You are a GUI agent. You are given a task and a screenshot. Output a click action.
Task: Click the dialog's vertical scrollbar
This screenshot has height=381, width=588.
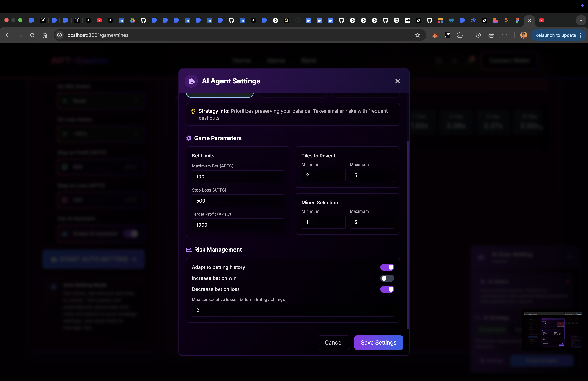click(407, 235)
